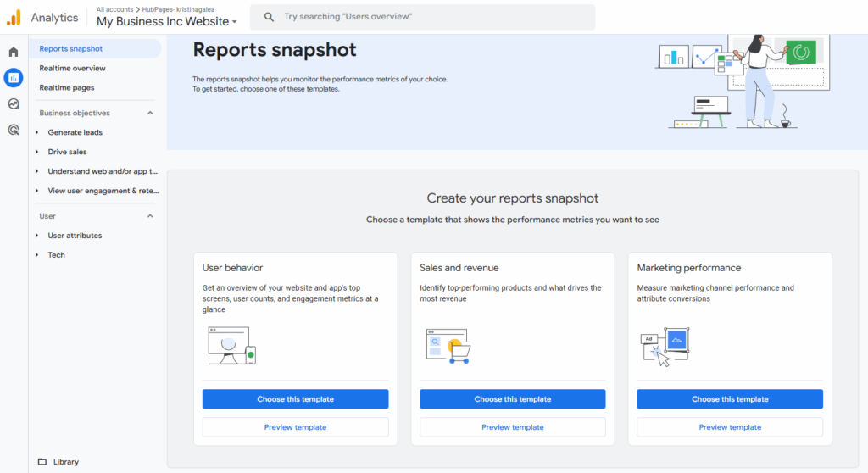This screenshot has width=868, height=473.
Task: Preview the Sales and revenue template
Action: pyautogui.click(x=512, y=427)
